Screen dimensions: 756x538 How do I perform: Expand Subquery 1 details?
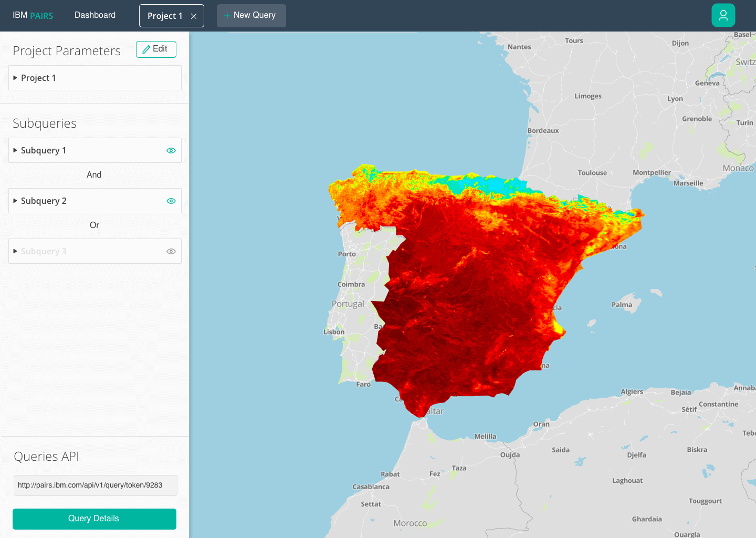pos(16,150)
